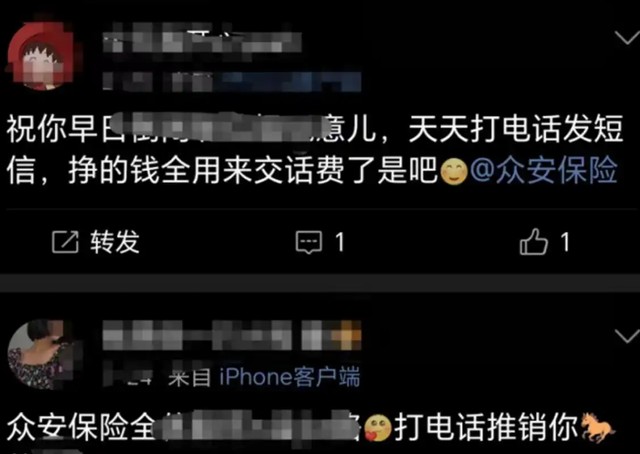Viewport: 640px width, 454px height.
Task: Open comments via the speech bubble icon
Action: pos(309,242)
